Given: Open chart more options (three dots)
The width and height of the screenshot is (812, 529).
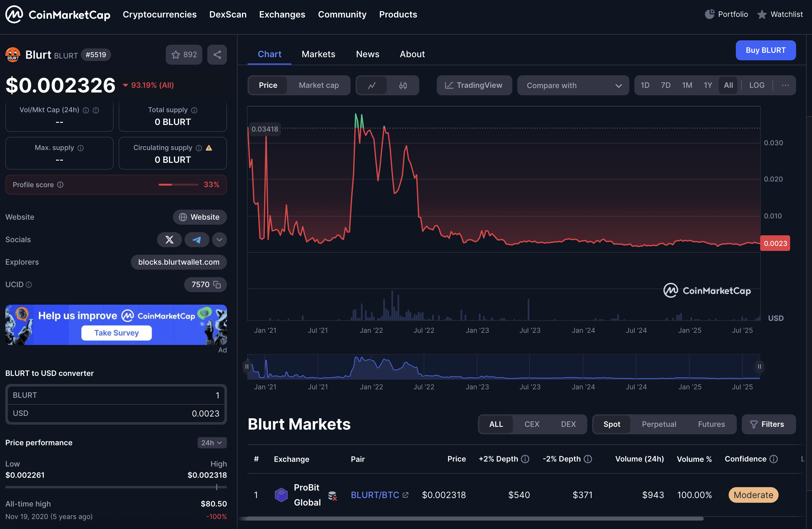Looking at the screenshot, I should [x=785, y=85].
